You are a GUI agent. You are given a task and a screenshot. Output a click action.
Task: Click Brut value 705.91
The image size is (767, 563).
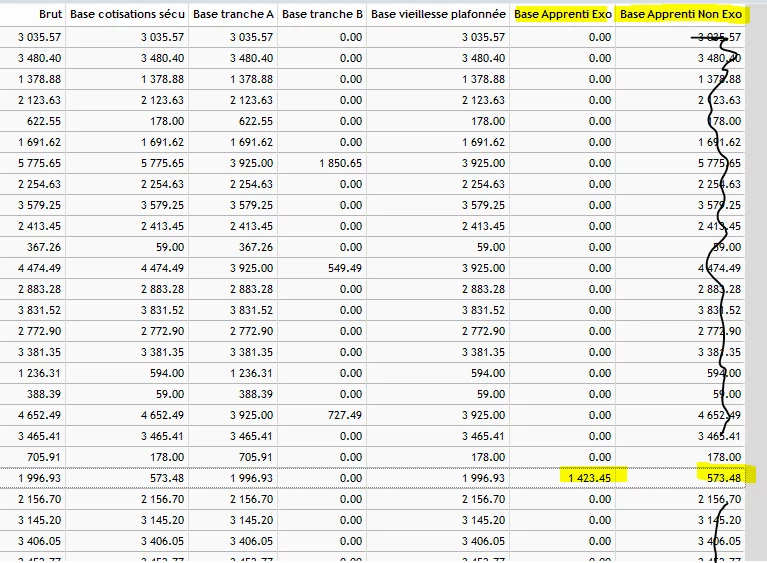(44, 457)
